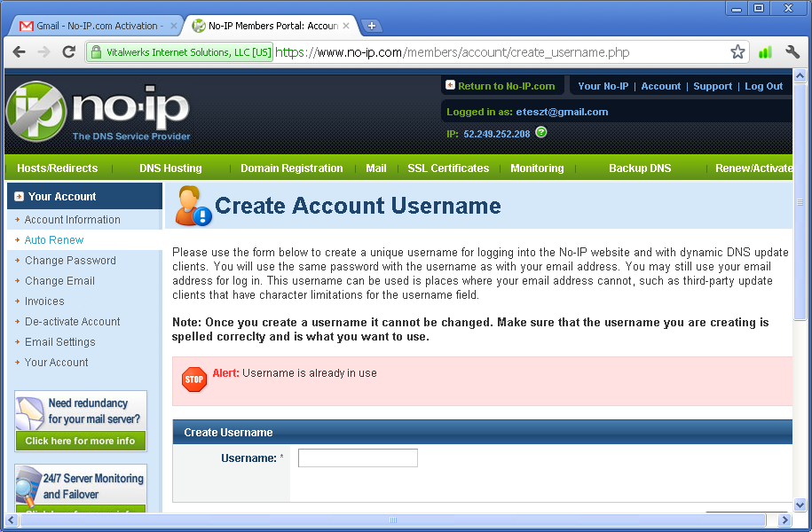Screen dimensions: 812x532
Task: Click the browser address bar URL
Action: [452, 52]
